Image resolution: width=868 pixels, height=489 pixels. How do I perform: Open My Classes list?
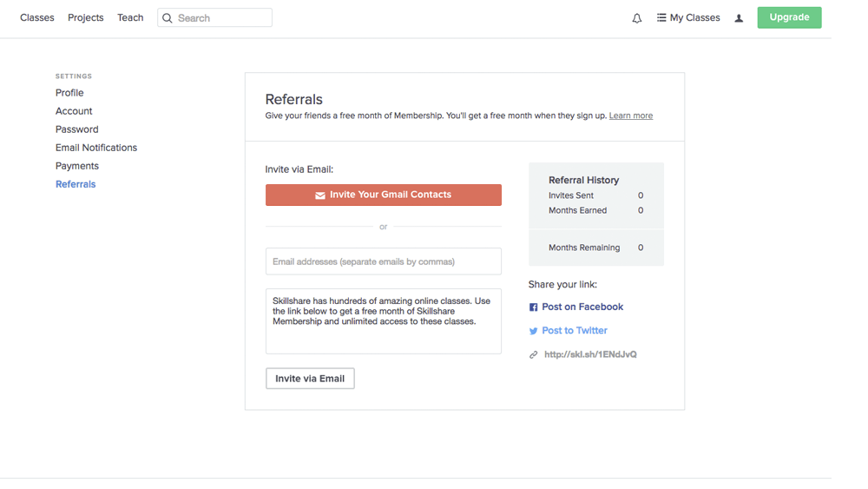(688, 18)
